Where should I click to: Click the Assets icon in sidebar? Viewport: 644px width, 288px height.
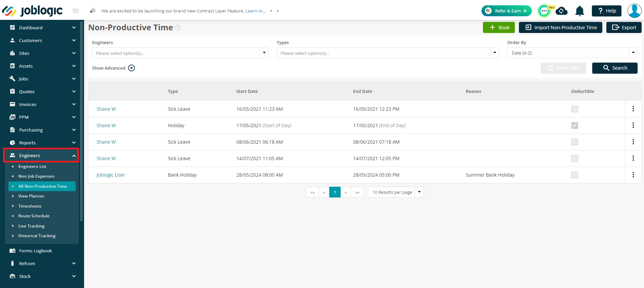tap(12, 66)
